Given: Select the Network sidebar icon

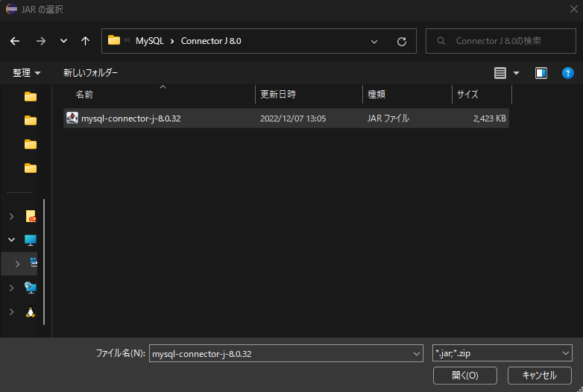Looking at the screenshot, I should pyautogui.click(x=31, y=288).
